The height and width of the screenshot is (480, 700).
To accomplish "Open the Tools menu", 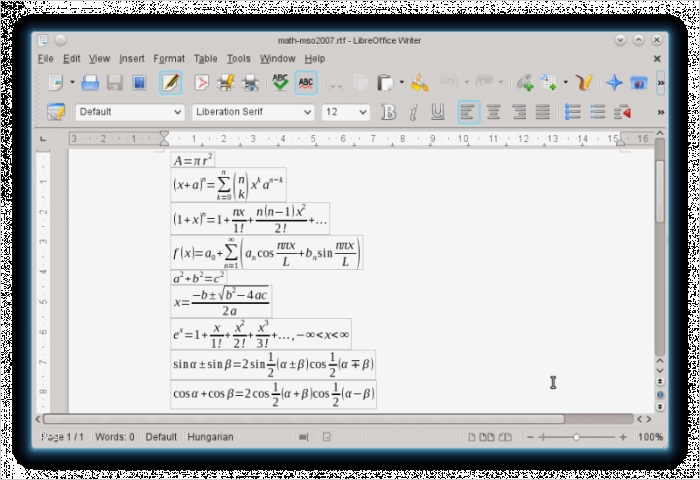I will click(x=238, y=58).
